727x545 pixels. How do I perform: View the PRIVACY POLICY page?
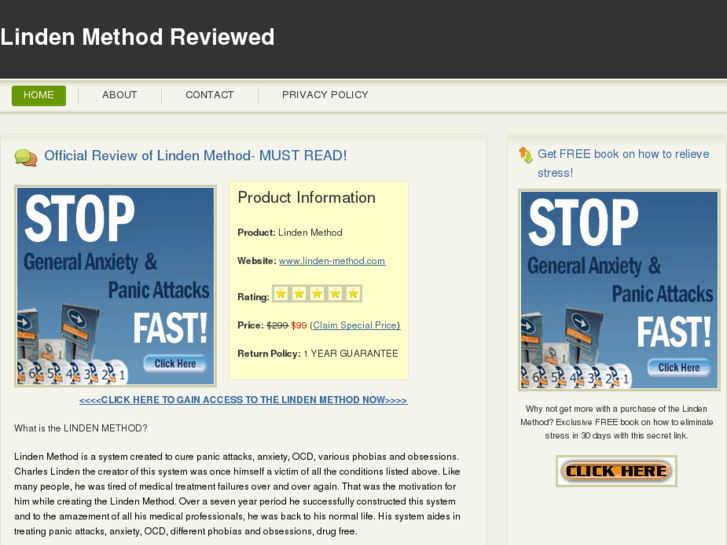[325, 95]
